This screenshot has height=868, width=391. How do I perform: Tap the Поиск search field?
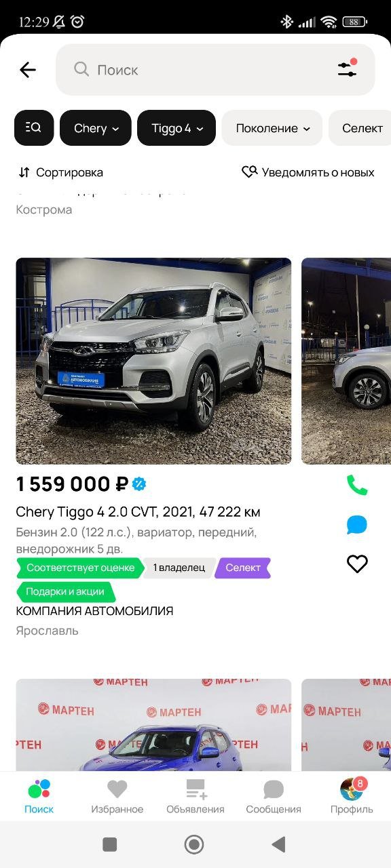215,69
